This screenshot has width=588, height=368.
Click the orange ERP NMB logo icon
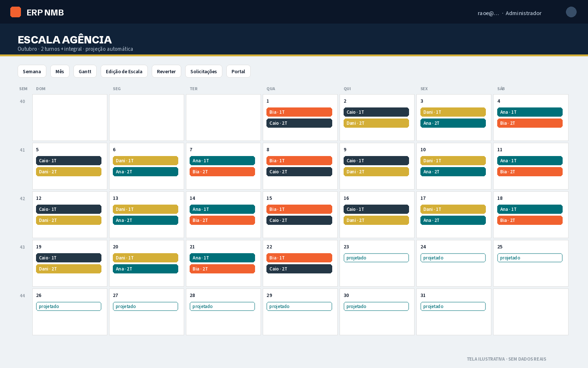coord(15,12)
